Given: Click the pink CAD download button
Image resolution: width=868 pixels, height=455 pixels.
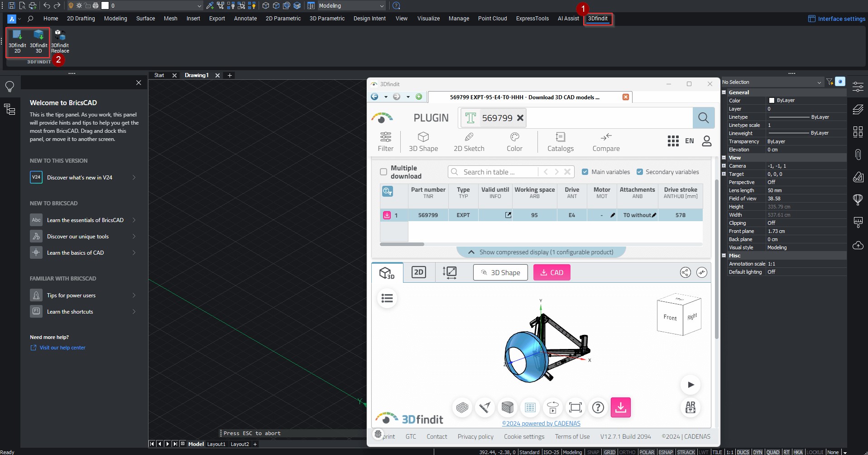Looking at the screenshot, I should pos(551,272).
